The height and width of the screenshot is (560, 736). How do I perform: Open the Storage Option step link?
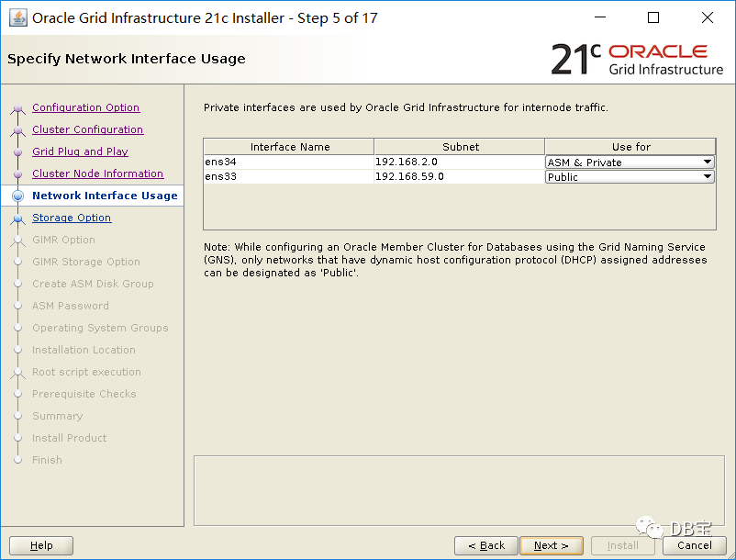[72, 218]
